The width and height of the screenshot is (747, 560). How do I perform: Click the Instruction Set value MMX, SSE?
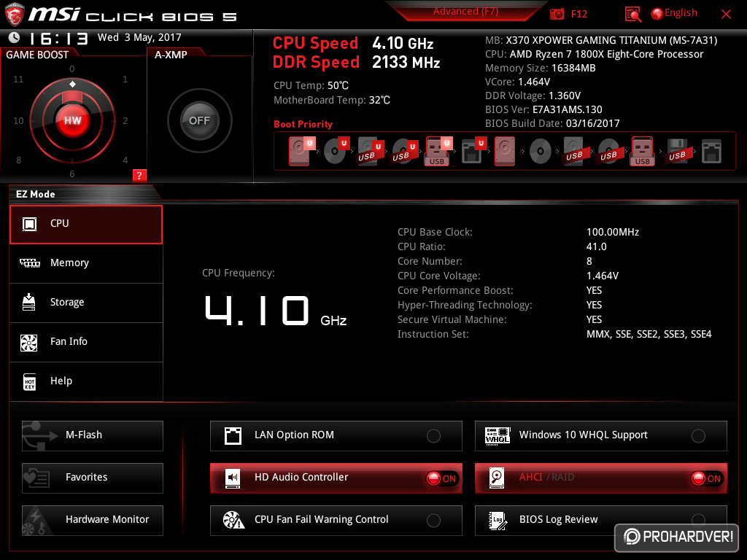pyautogui.click(x=649, y=334)
